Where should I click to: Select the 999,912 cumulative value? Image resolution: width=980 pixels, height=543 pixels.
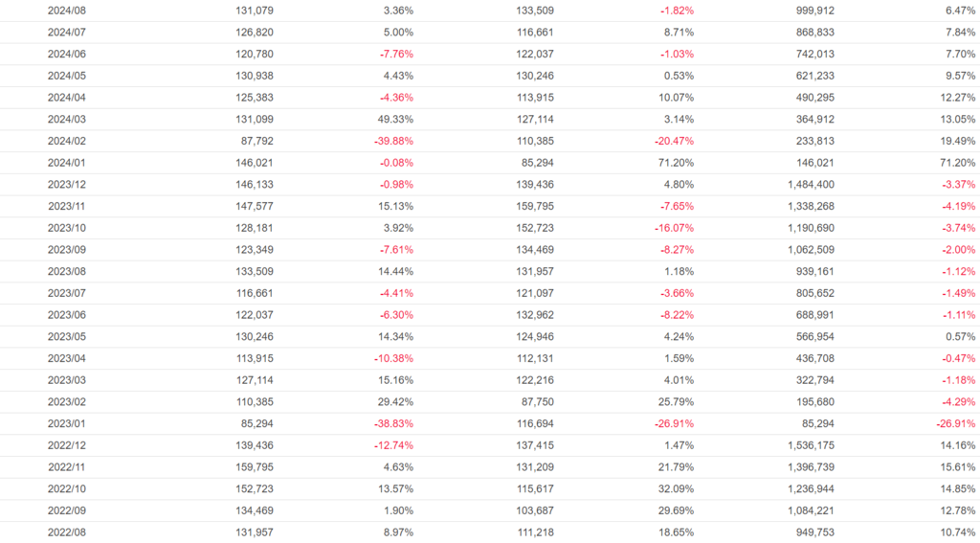coord(814,11)
